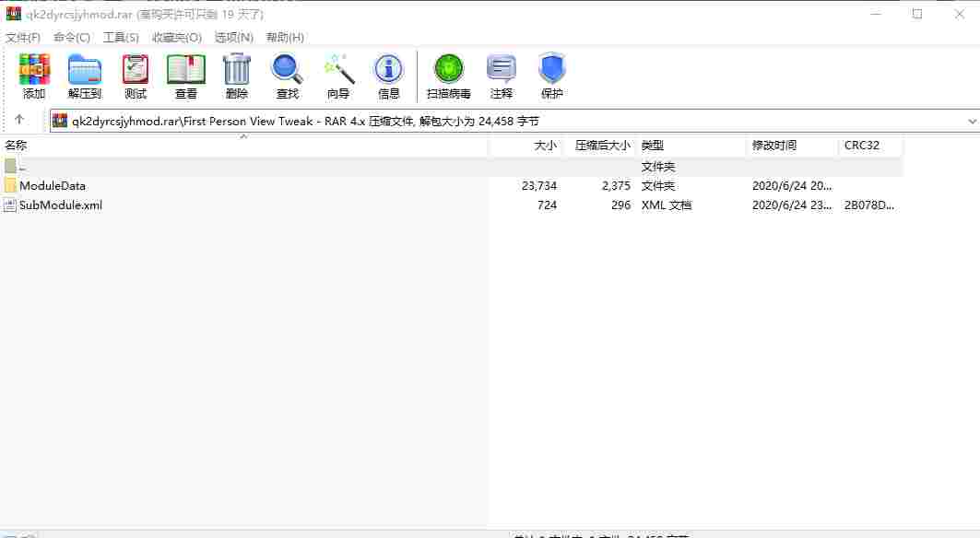Click the 文件夹 type in ModuleData row
The height and width of the screenshot is (538, 980).
tap(658, 185)
